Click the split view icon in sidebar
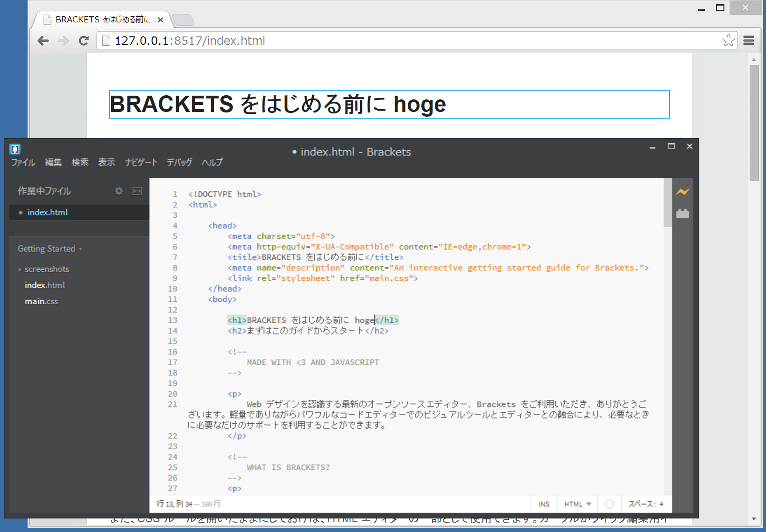766x532 pixels. 137,191
